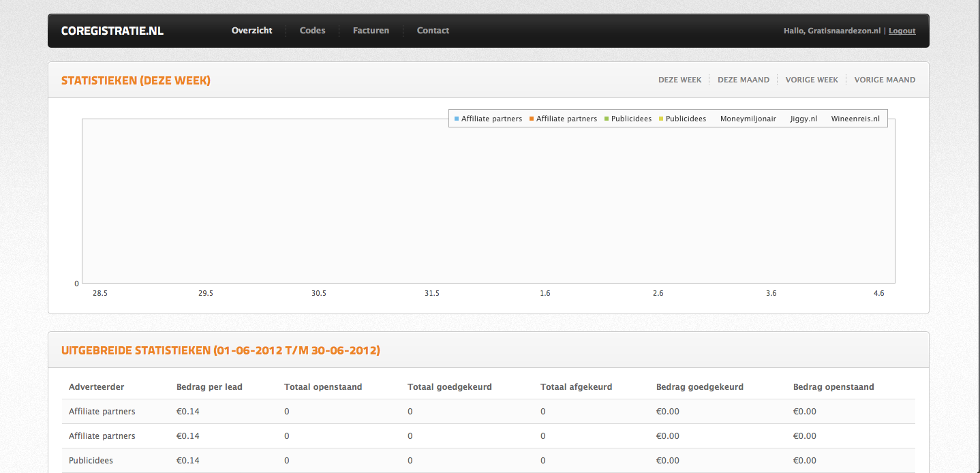Click the 29.5 date label on the chart axis
Image resolution: width=980 pixels, height=473 pixels.
206,293
